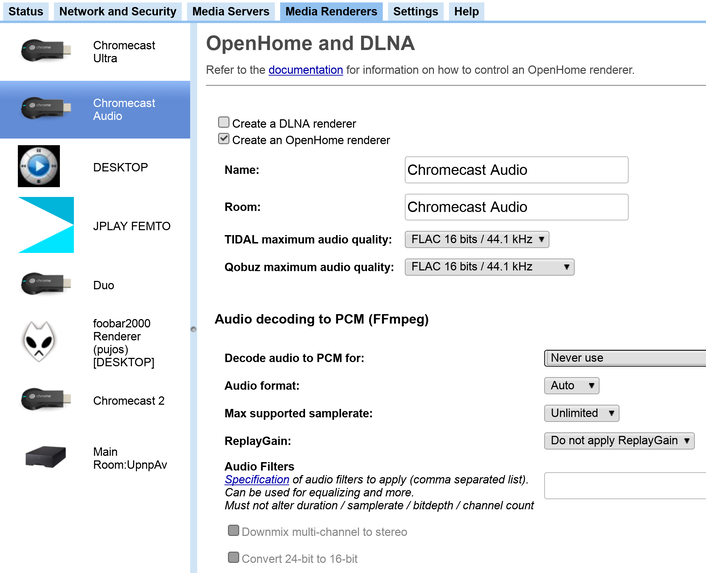
Task: Open the documentation link
Action: pyautogui.click(x=306, y=70)
